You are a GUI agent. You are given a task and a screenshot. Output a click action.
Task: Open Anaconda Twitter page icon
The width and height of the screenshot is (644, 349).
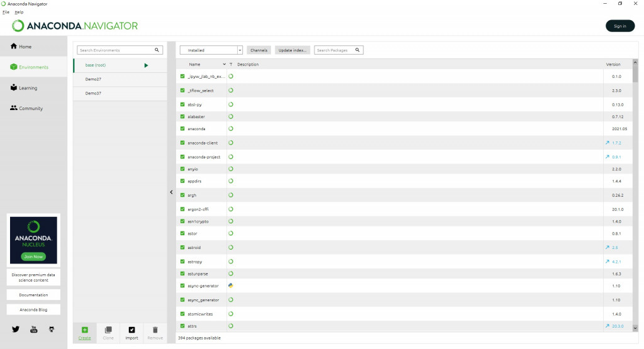point(16,329)
